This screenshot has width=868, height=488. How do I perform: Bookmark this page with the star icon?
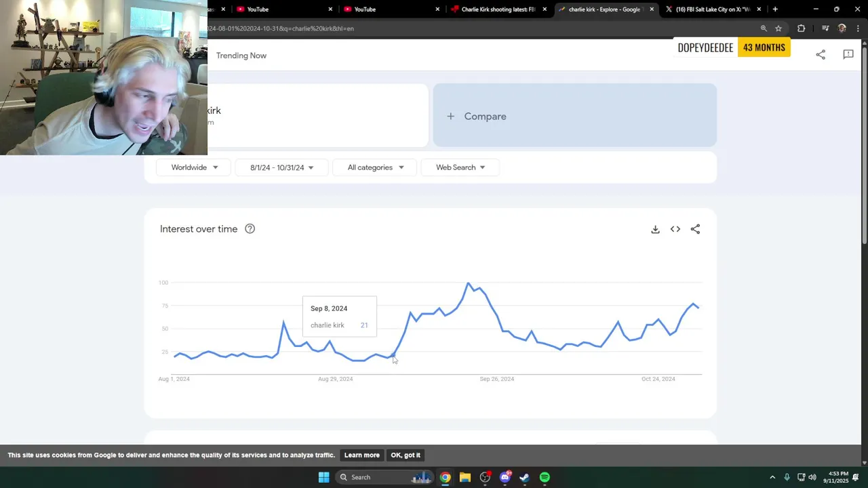(778, 28)
